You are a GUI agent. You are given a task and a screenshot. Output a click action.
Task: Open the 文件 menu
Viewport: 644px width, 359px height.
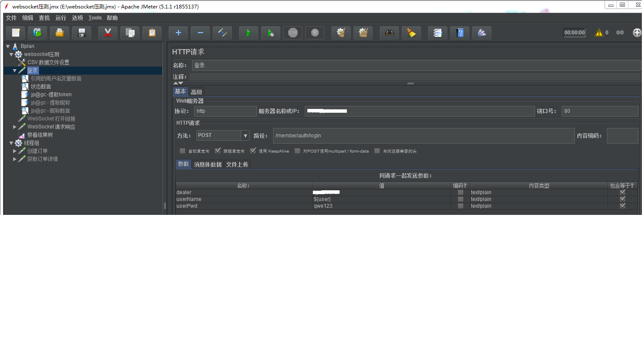tap(11, 18)
